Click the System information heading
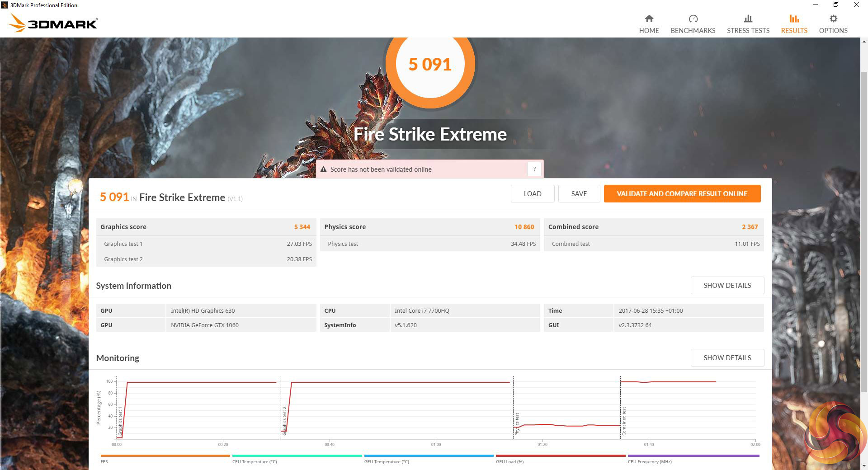The height and width of the screenshot is (470, 868). pos(133,286)
